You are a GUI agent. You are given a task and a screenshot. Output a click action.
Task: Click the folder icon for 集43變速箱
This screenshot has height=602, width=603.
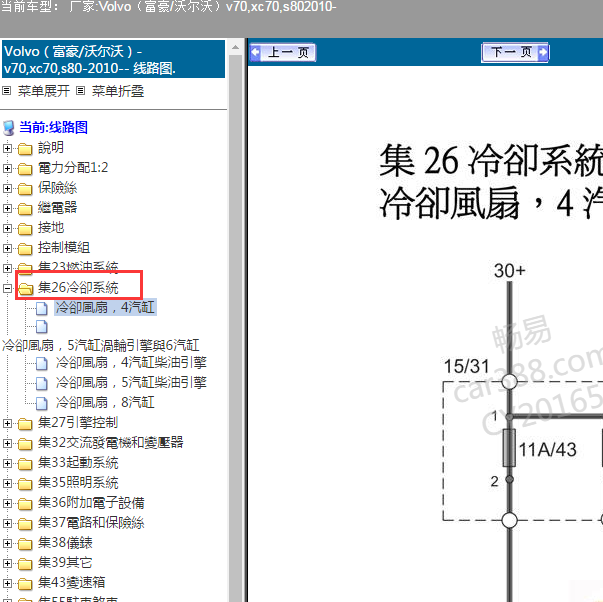coord(25,584)
